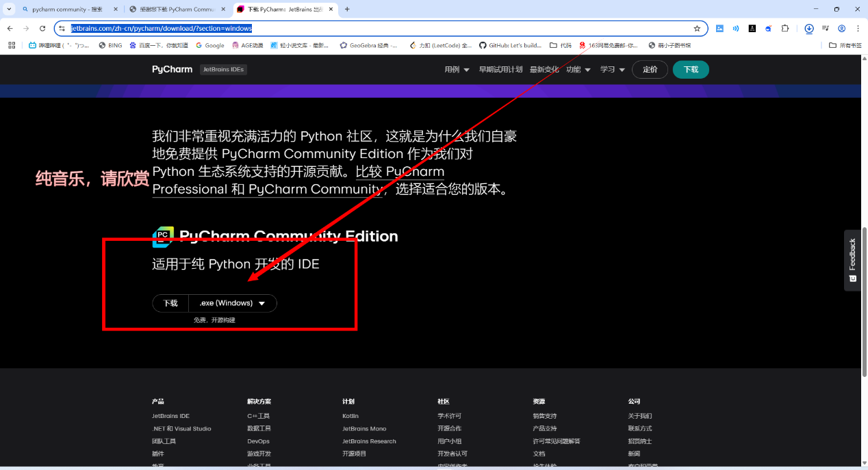Open the 学术许可 footer link
The width and height of the screenshot is (868, 470).
click(449, 416)
